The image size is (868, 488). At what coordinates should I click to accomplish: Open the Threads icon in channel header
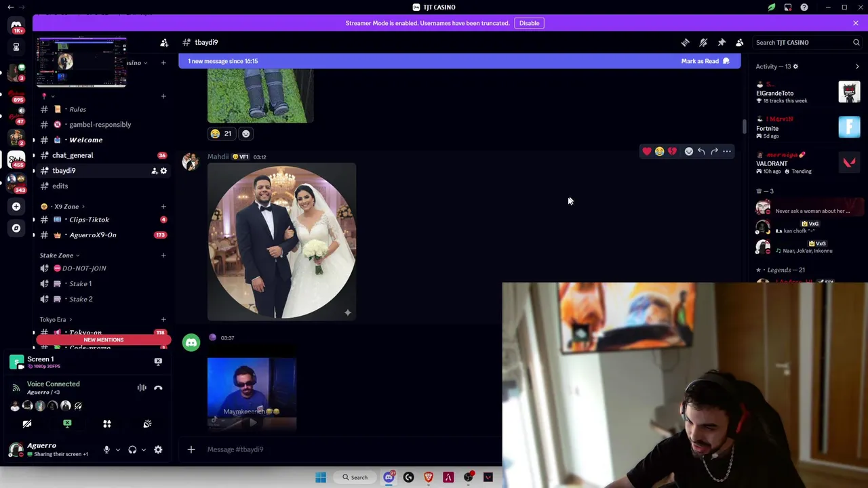click(685, 42)
